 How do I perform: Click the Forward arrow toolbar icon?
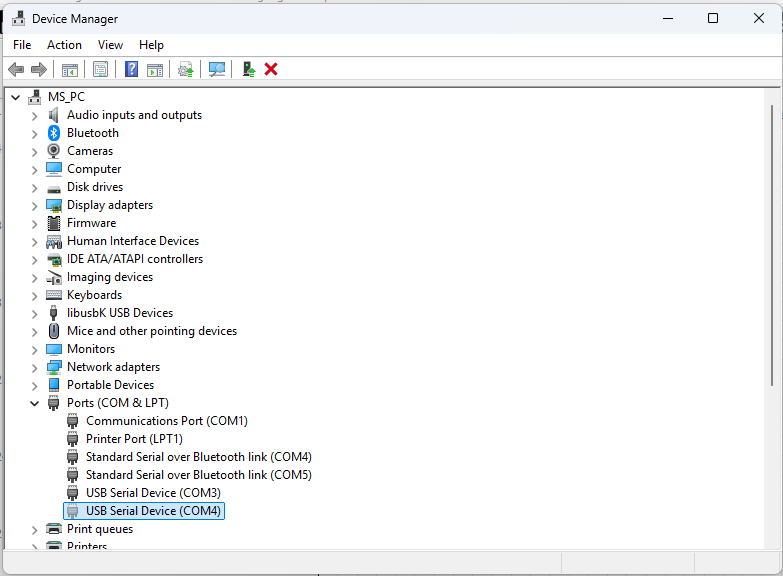tap(38, 69)
